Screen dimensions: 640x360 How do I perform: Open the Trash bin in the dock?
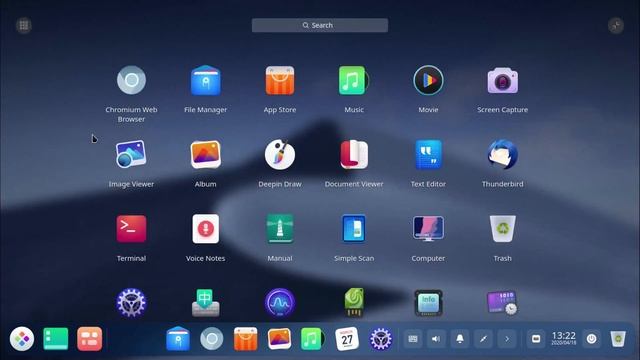618,339
